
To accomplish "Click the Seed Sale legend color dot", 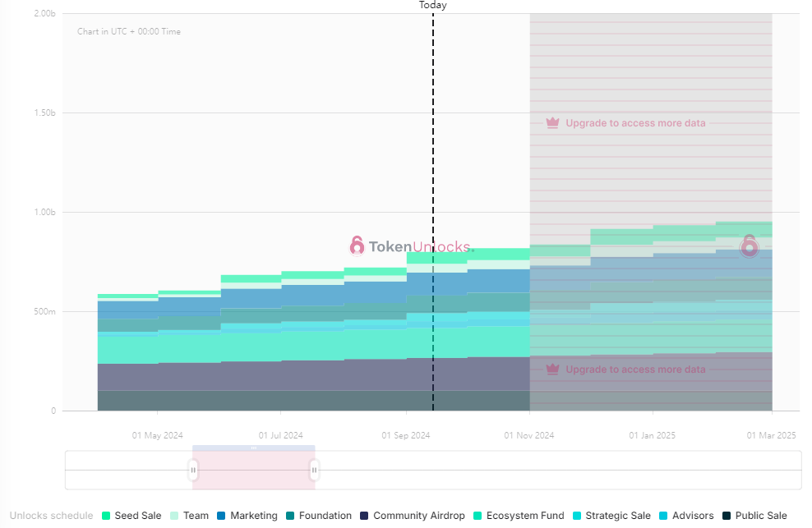I will pos(105,516).
